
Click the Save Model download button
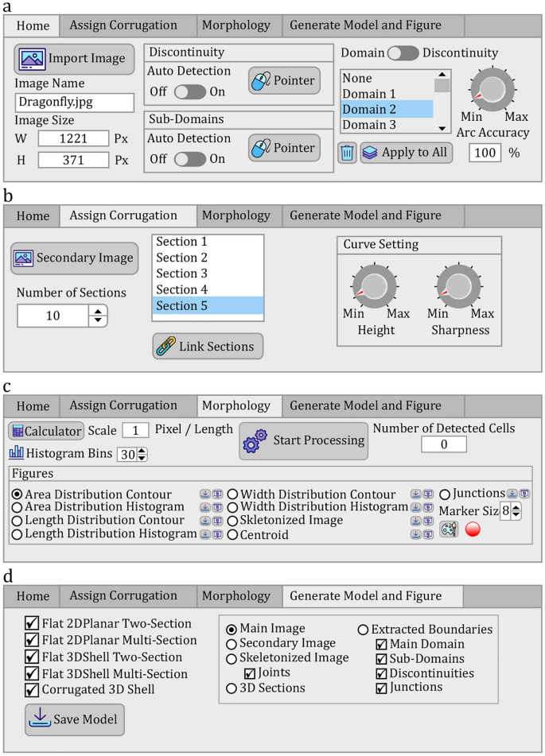(x=74, y=719)
